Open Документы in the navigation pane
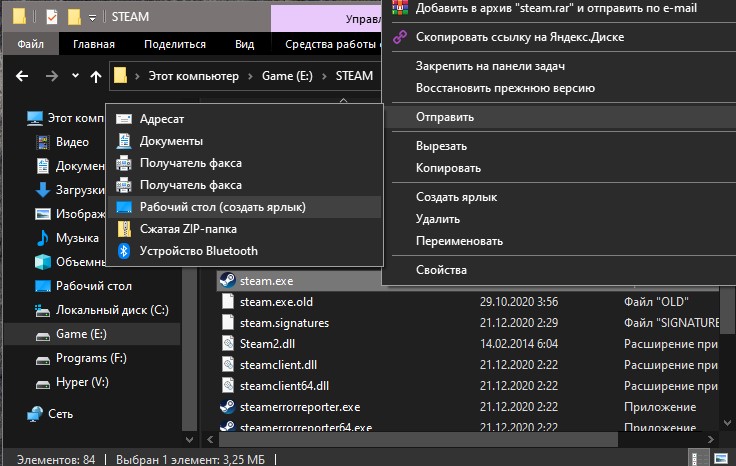 point(70,166)
